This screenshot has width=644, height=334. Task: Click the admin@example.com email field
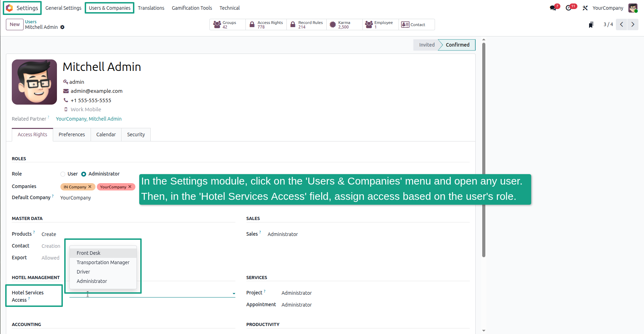pos(97,91)
